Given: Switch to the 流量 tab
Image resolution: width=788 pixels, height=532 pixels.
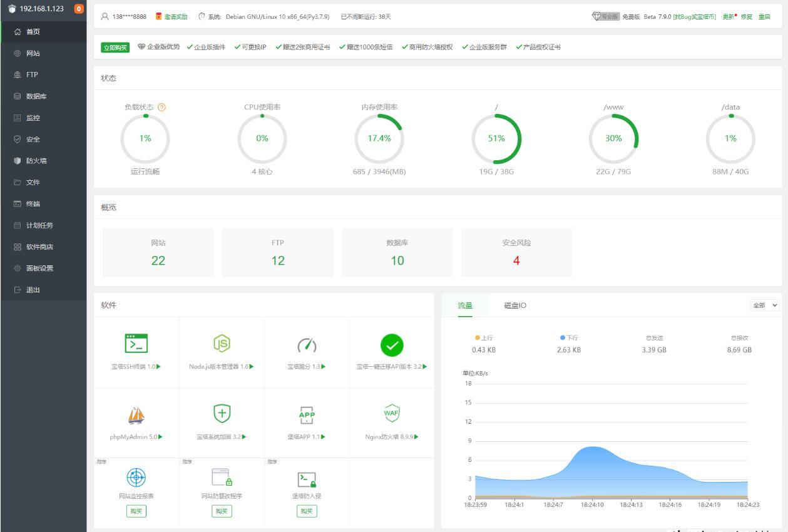Looking at the screenshot, I should click(x=465, y=305).
